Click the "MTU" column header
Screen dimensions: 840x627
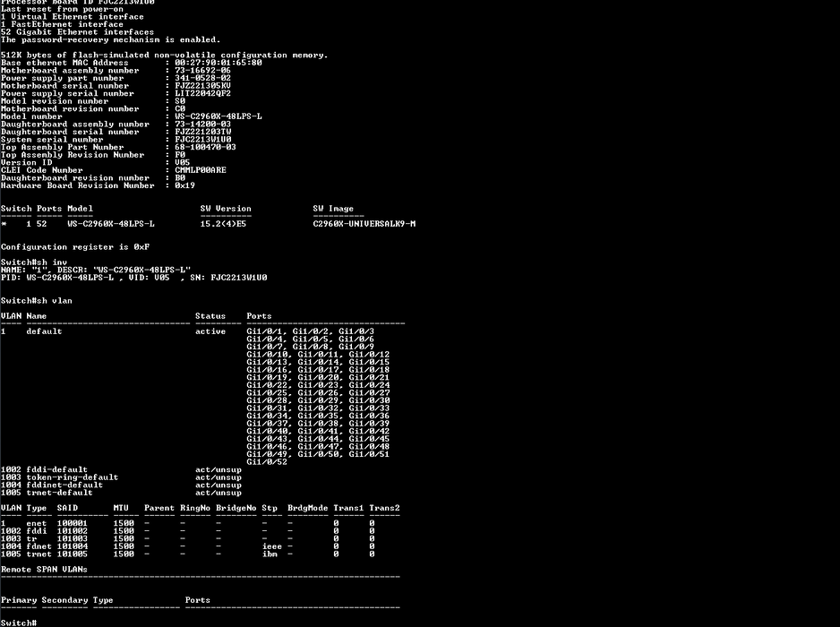[121, 508]
